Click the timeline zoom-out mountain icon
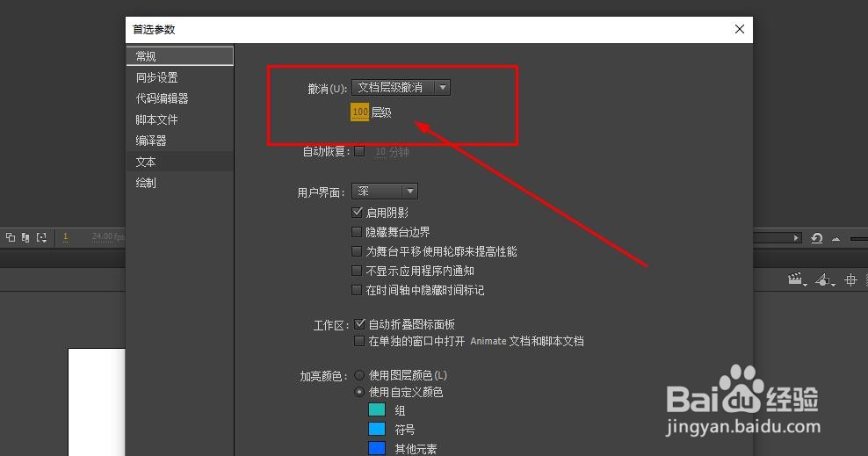This screenshot has width=868, height=456. pos(835,238)
